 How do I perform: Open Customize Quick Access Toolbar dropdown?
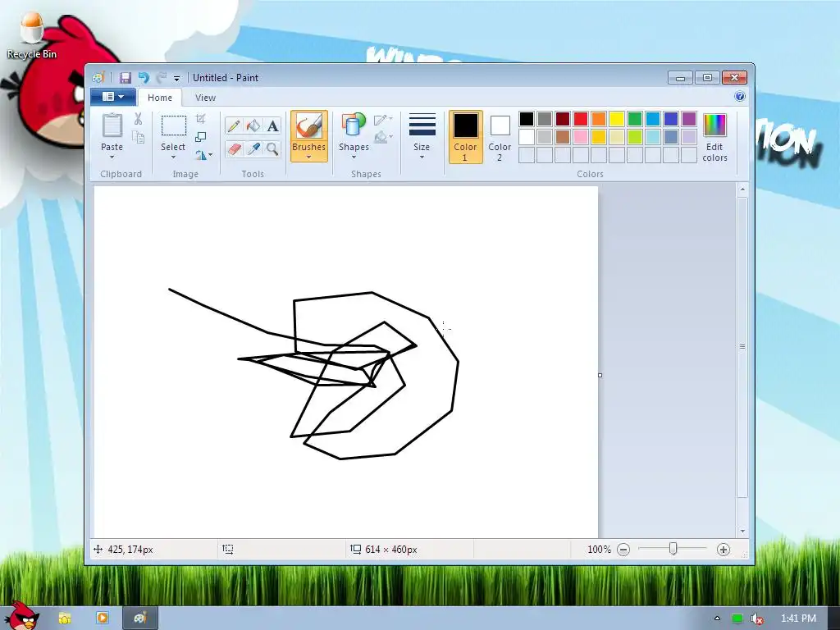pyautogui.click(x=177, y=78)
